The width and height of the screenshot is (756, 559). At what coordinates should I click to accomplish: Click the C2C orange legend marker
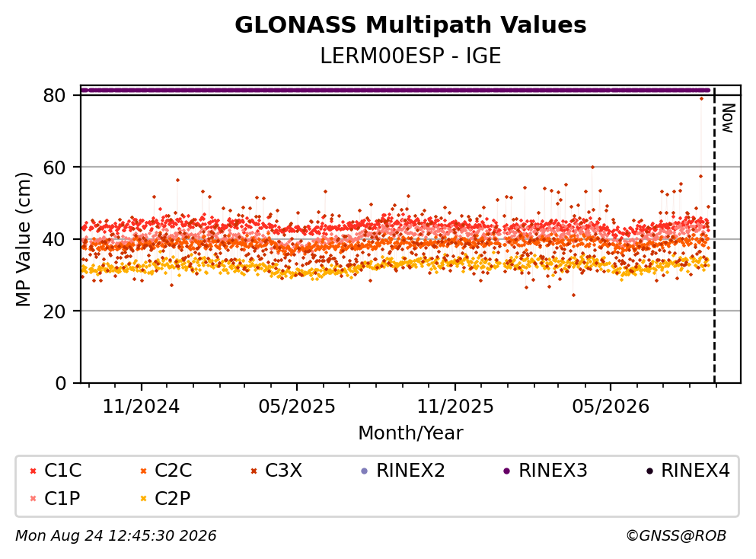coord(143,471)
